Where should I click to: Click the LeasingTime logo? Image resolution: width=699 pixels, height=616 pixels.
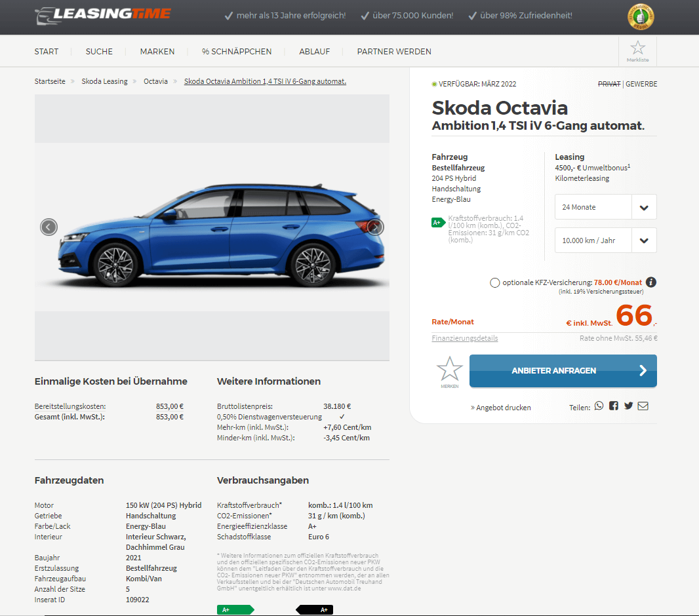[x=102, y=16]
